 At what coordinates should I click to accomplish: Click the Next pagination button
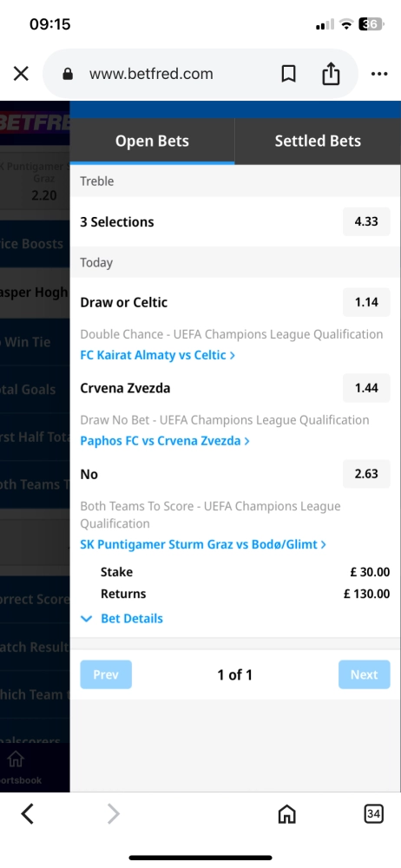pos(365,674)
